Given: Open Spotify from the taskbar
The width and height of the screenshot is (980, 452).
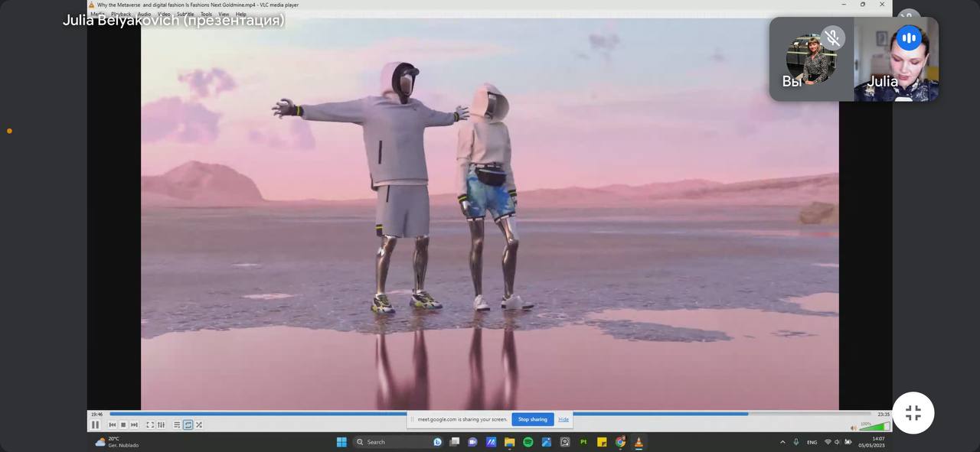Looking at the screenshot, I should pos(528,442).
